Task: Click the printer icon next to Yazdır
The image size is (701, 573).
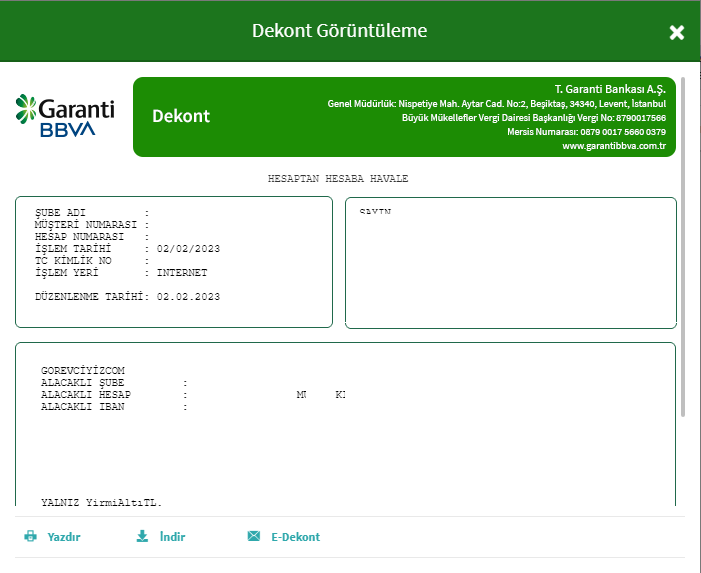Action: click(x=30, y=536)
